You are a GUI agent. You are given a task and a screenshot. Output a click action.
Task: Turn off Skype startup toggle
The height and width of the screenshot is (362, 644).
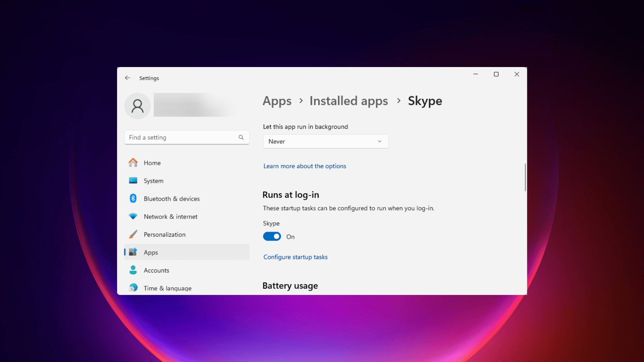pos(272,237)
